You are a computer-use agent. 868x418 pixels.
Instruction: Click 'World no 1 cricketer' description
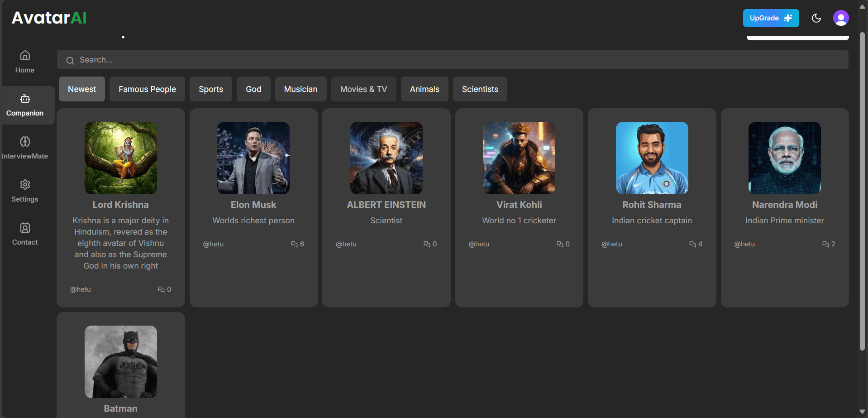[519, 221]
